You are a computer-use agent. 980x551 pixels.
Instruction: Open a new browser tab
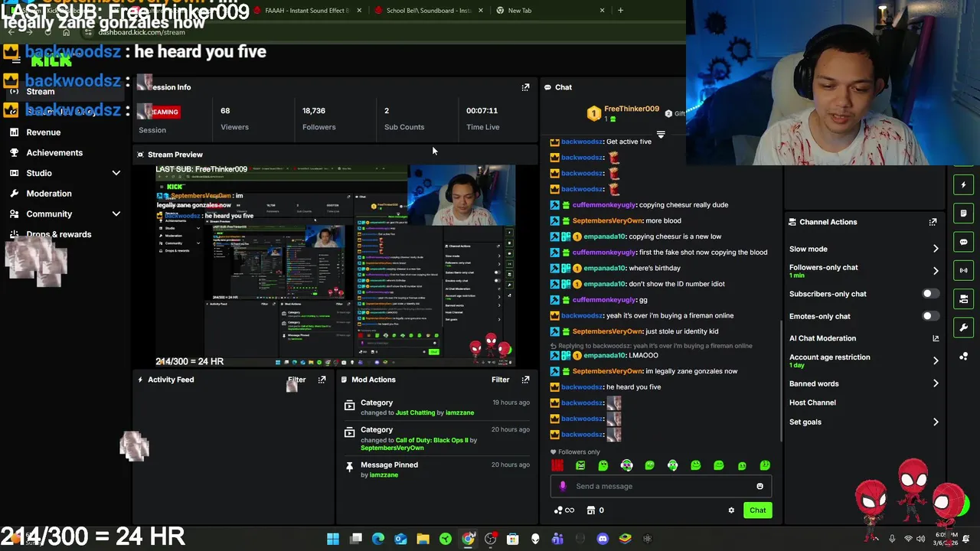point(620,11)
